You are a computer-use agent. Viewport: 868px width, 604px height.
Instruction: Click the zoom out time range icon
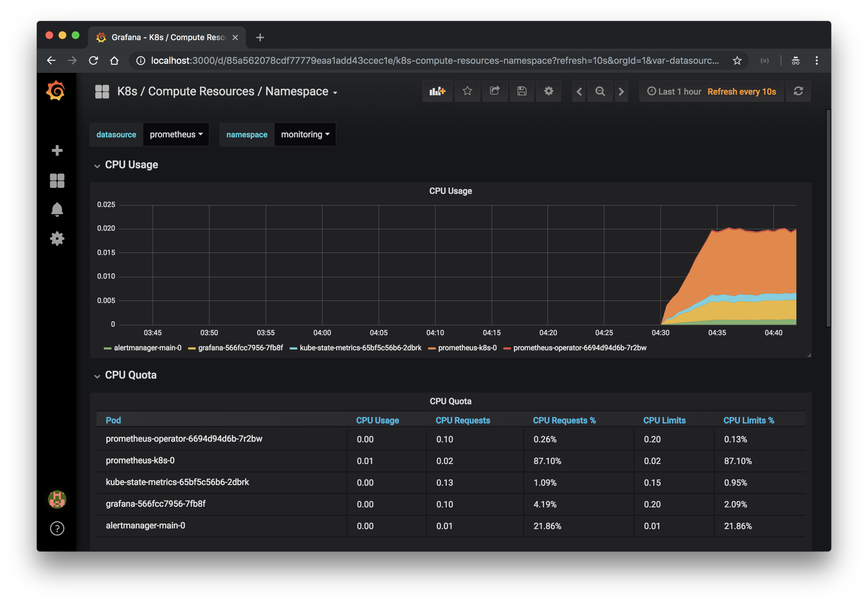pos(600,92)
